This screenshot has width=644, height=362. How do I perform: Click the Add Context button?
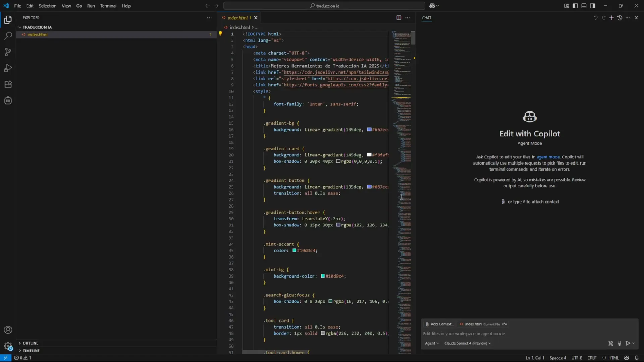click(x=440, y=324)
